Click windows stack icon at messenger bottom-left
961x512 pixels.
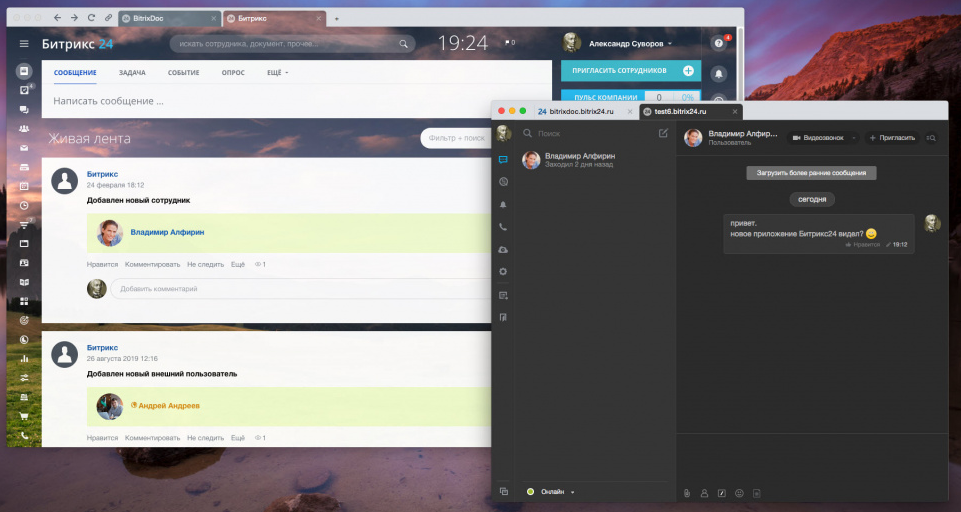(503, 491)
